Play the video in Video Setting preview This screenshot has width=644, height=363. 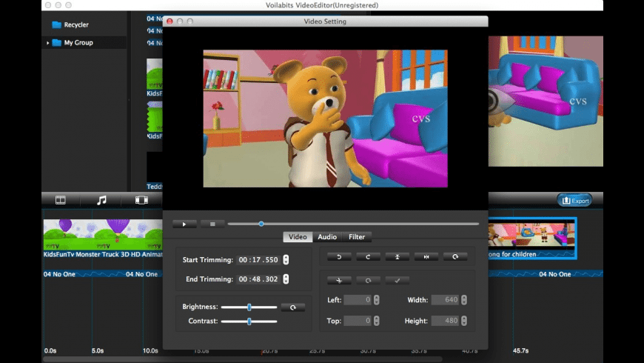click(184, 224)
